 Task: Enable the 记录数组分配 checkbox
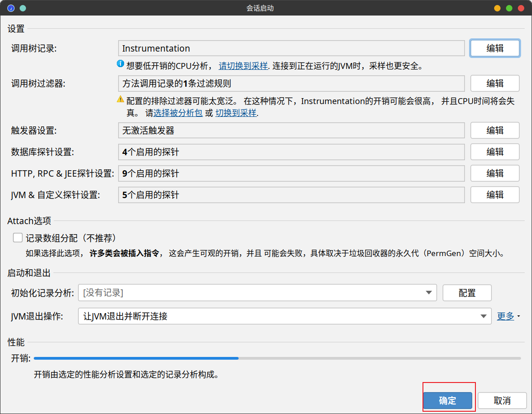(x=18, y=238)
